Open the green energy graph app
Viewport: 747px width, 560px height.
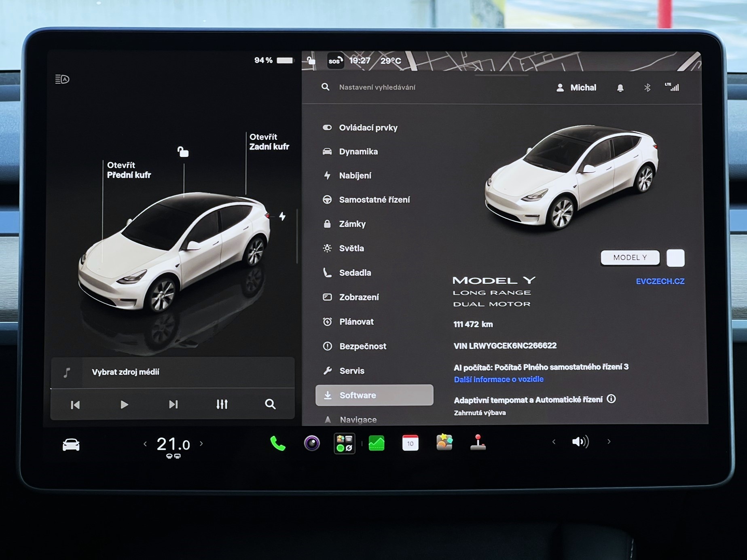pos(377,444)
